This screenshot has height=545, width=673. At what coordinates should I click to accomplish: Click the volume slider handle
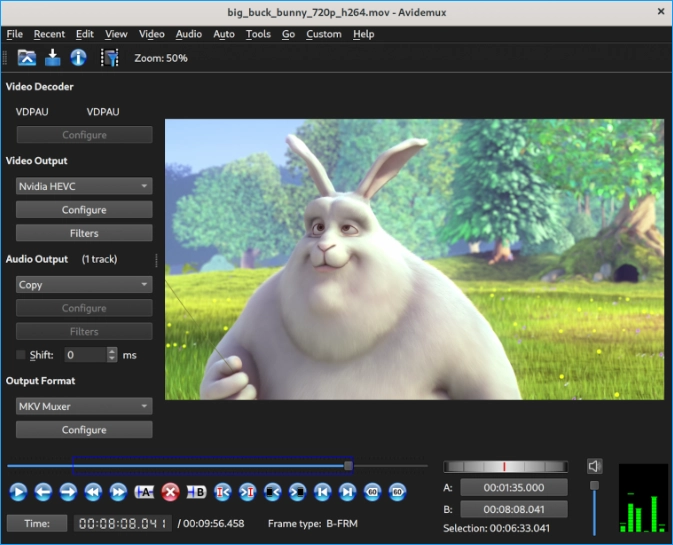click(x=594, y=485)
